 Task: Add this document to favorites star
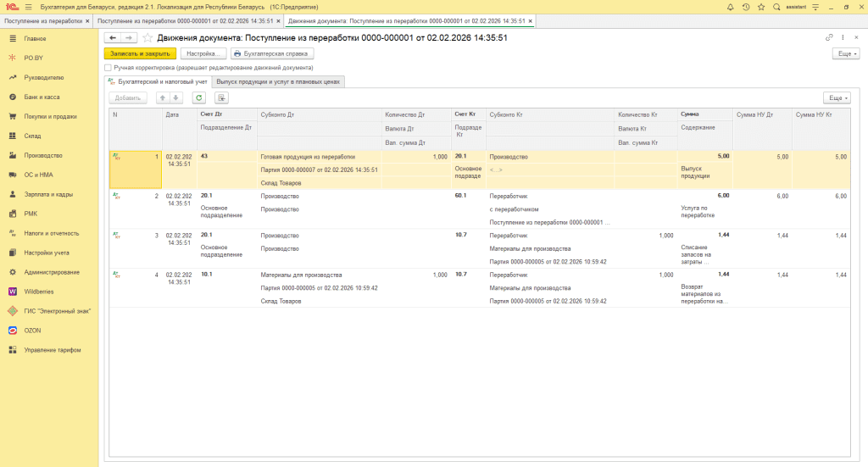(x=148, y=37)
